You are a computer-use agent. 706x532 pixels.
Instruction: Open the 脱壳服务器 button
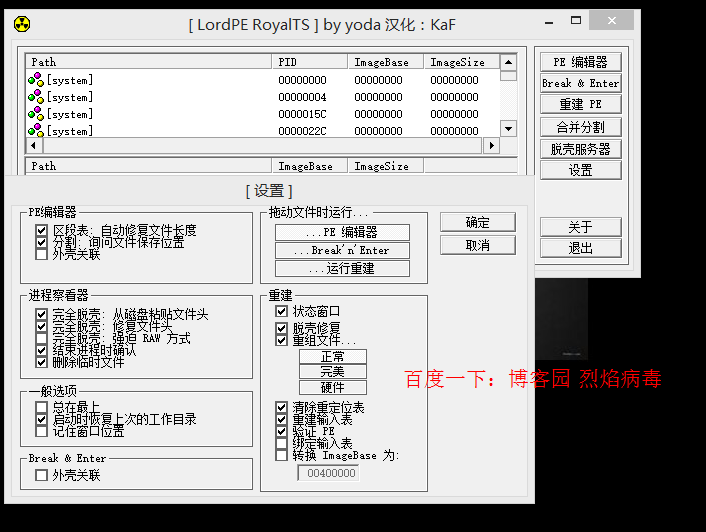(580, 149)
